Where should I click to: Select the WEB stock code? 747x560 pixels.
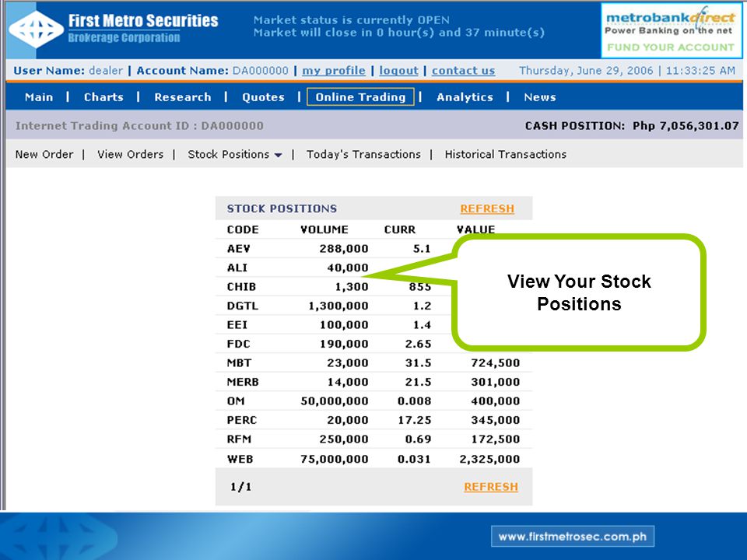pos(240,459)
